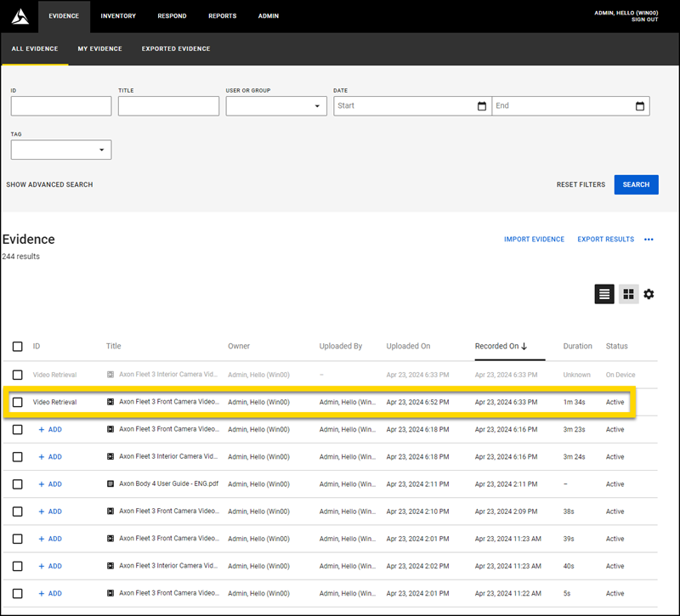Image resolution: width=680 pixels, height=616 pixels.
Task: Open column settings gear icon
Action: (649, 294)
